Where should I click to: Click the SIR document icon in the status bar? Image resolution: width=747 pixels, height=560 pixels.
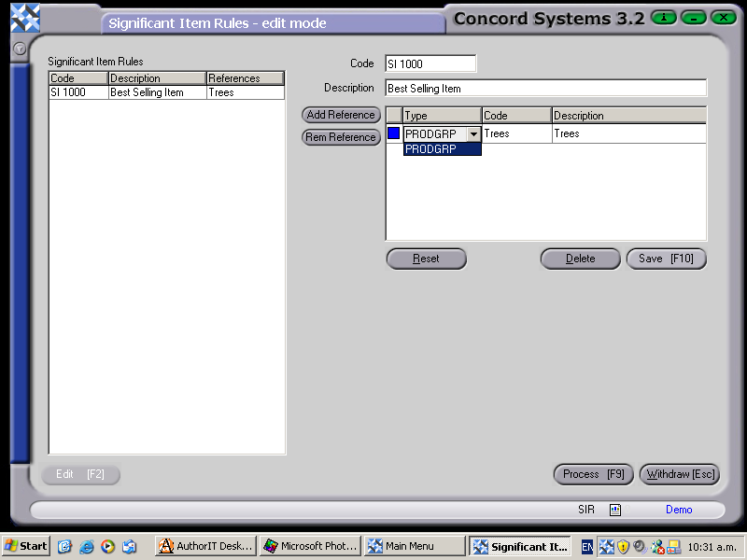[614, 510]
